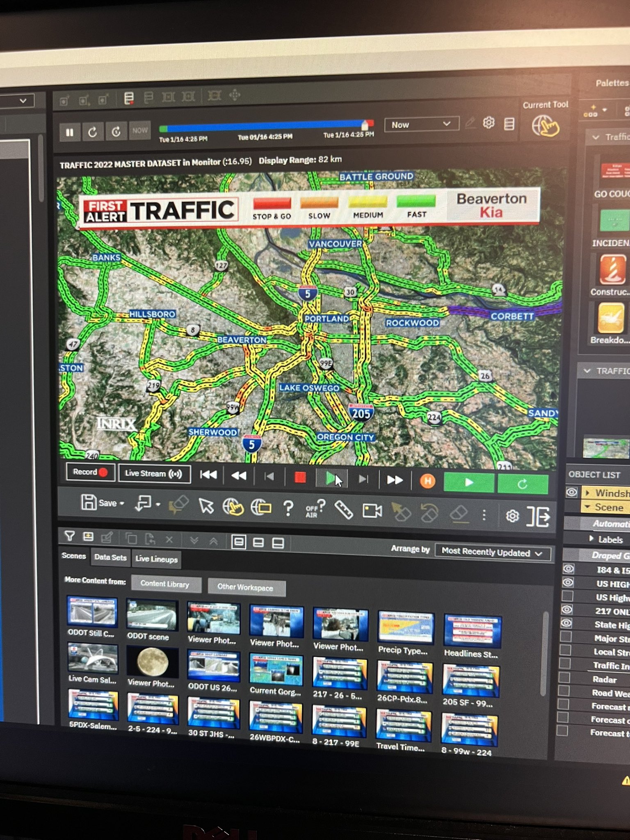
Task: Click the green loop refresh button
Action: tap(523, 484)
